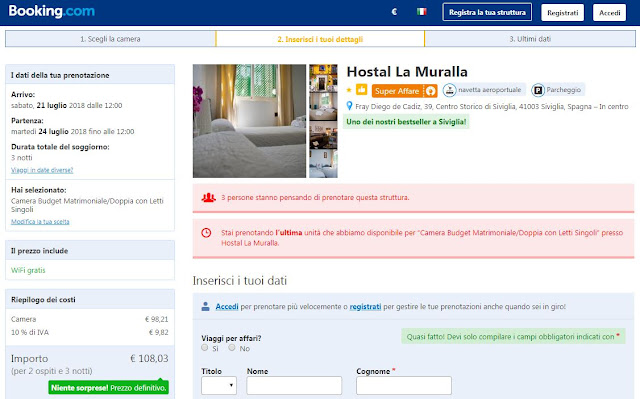
Task: Go to step 1 Scegli la camera
Action: click(110, 39)
